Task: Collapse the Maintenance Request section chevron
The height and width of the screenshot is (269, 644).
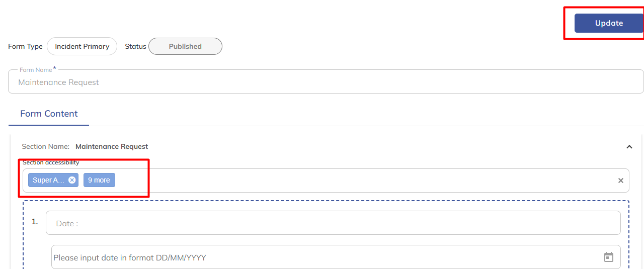Action: 629,147
